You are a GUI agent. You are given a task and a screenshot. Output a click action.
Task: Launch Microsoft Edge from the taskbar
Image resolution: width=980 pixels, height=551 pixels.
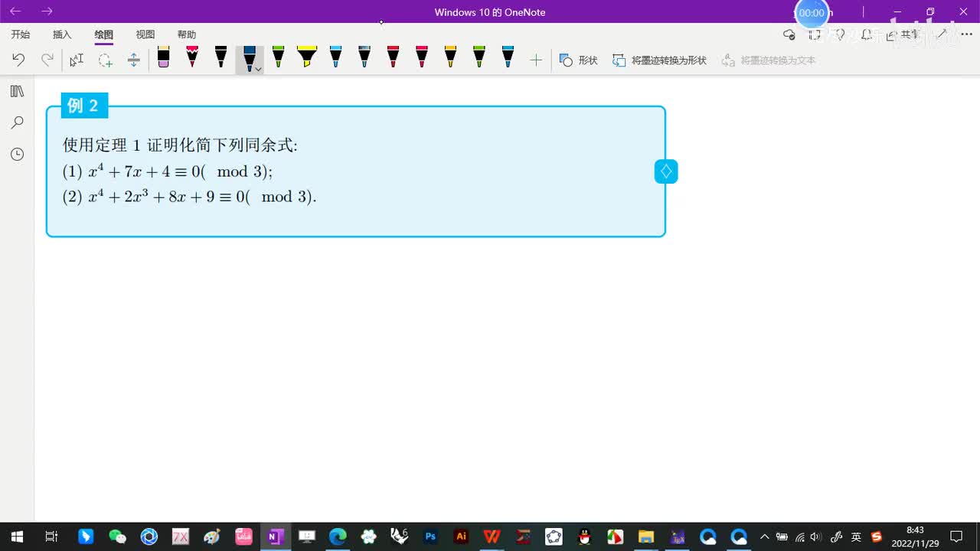click(338, 536)
